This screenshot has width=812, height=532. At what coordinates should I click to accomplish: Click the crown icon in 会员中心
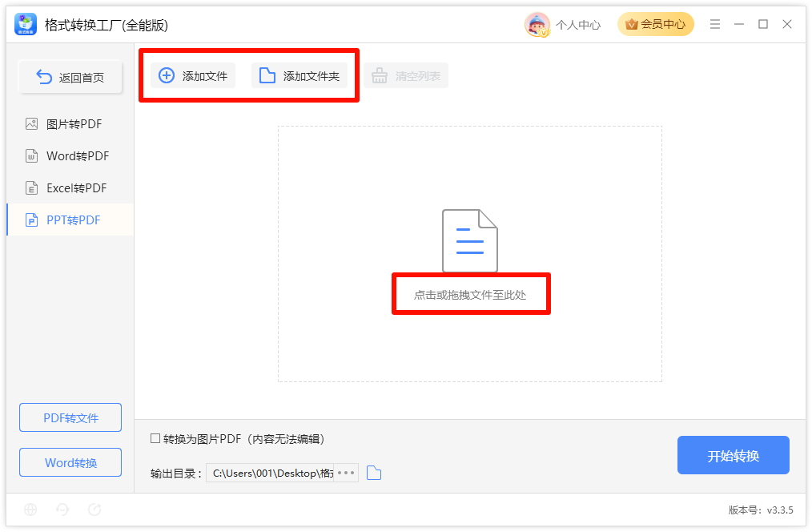click(631, 24)
